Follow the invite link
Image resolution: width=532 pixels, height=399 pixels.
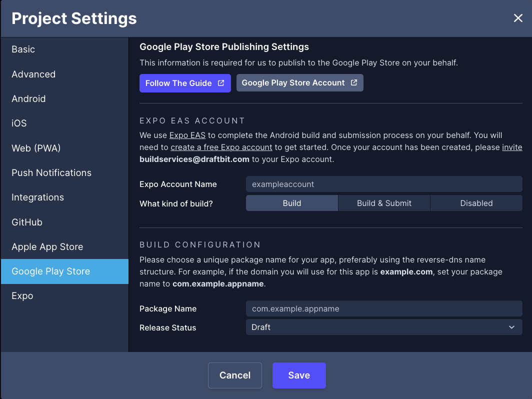click(512, 147)
